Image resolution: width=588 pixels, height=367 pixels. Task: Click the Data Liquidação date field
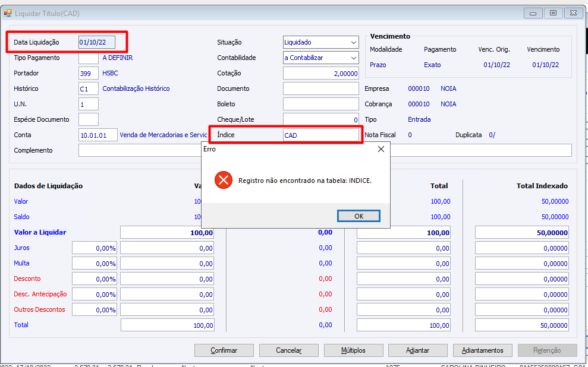(x=97, y=42)
